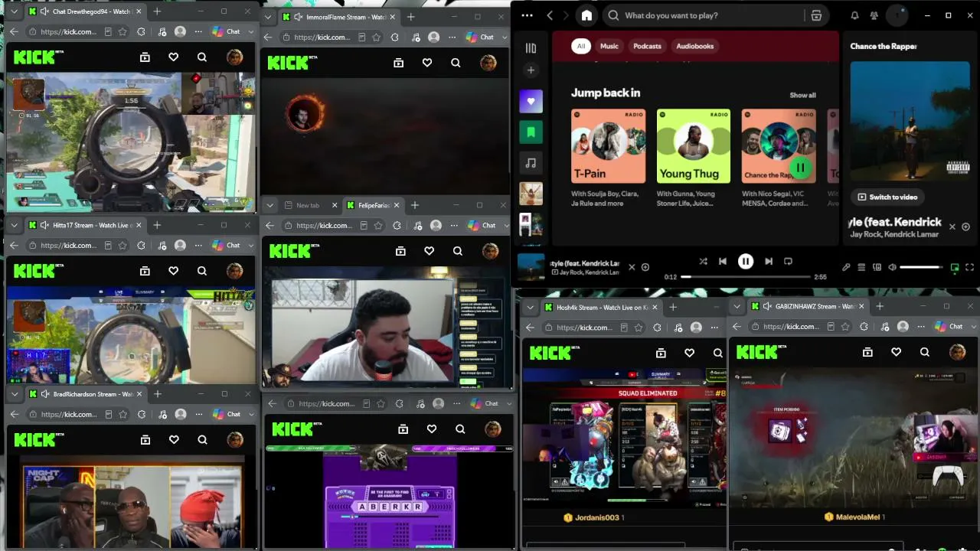Open tab actions menu in FelipeFarias window

click(269, 205)
